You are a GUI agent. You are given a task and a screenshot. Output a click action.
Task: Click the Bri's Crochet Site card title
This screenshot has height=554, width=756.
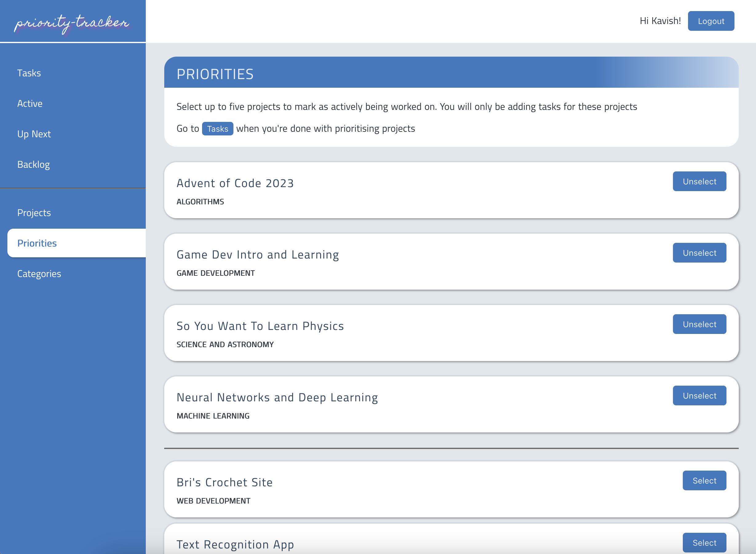tap(225, 483)
